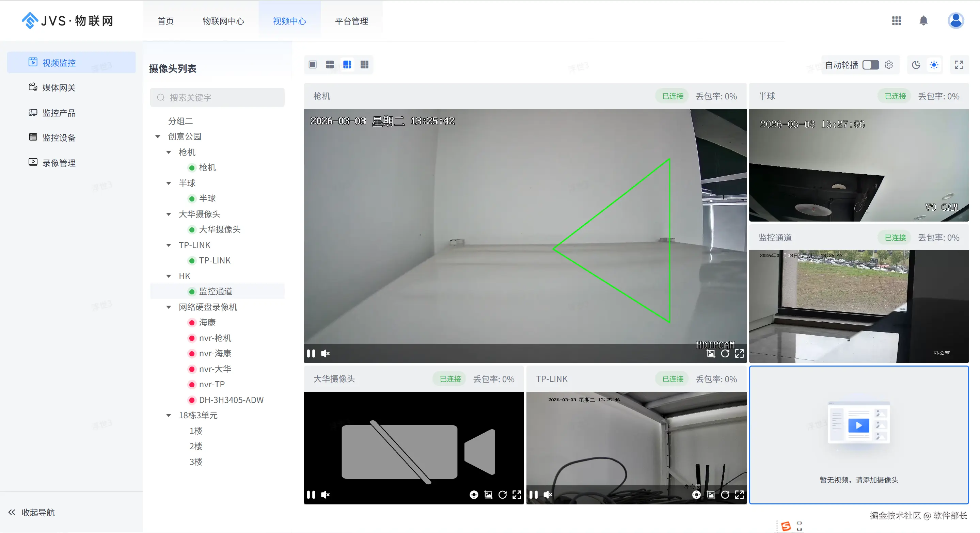Open the 物联网中心 top tab

pyautogui.click(x=223, y=21)
